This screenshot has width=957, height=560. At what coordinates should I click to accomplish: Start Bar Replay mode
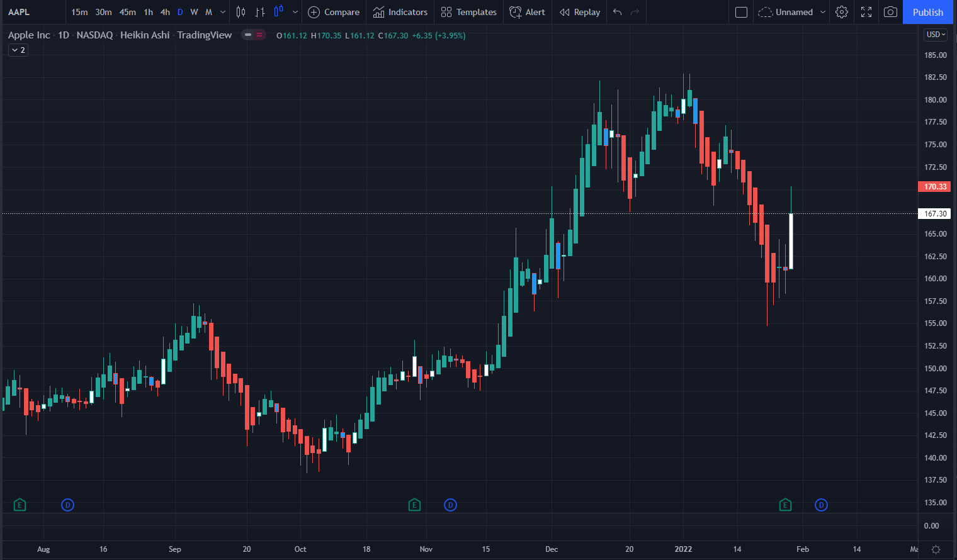(580, 12)
